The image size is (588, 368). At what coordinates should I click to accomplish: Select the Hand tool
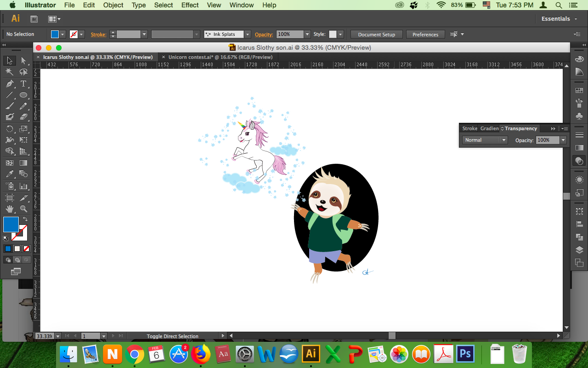coord(9,209)
